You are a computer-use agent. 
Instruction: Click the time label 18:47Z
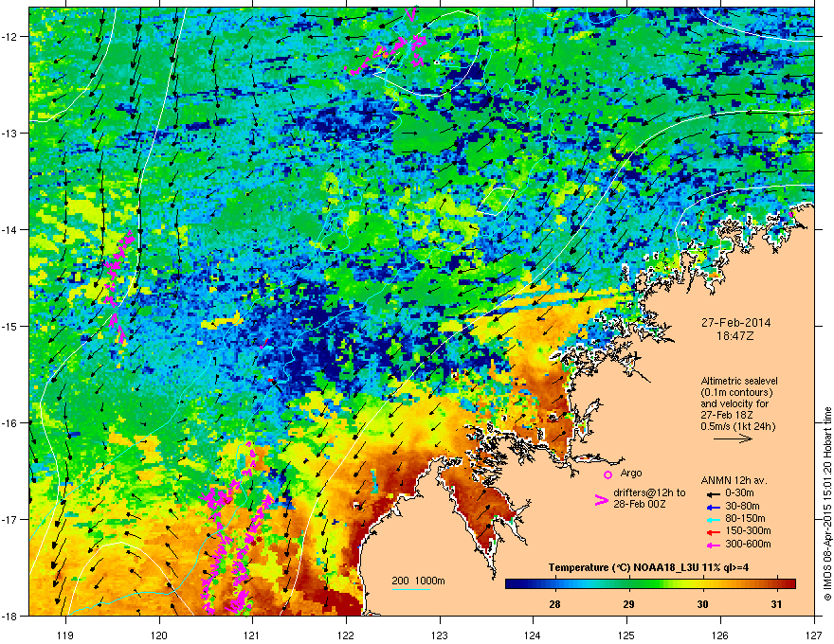pyautogui.click(x=735, y=336)
